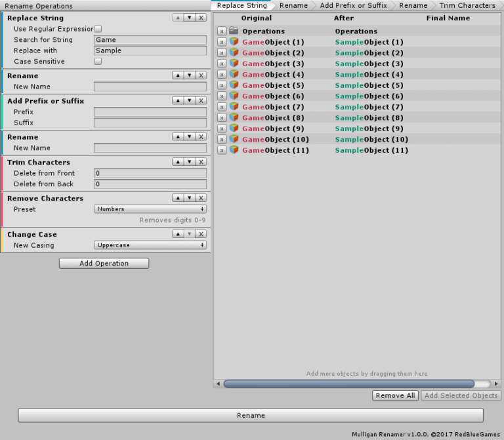This screenshot has width=504, height=440.
Task: Select the Trim Characters breadcrumb tab
Action: [467, 5]
